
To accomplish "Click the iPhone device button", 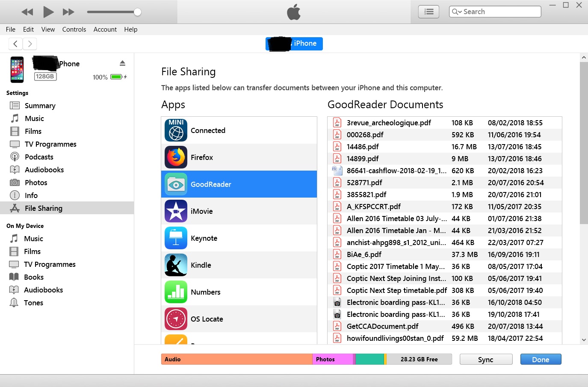I will point(294,44).
